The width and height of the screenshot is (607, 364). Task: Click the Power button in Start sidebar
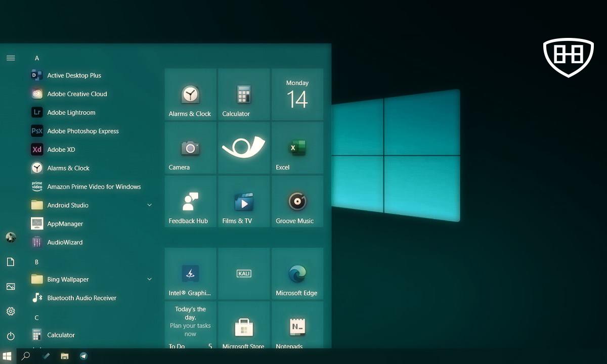[x=11, y=336]
